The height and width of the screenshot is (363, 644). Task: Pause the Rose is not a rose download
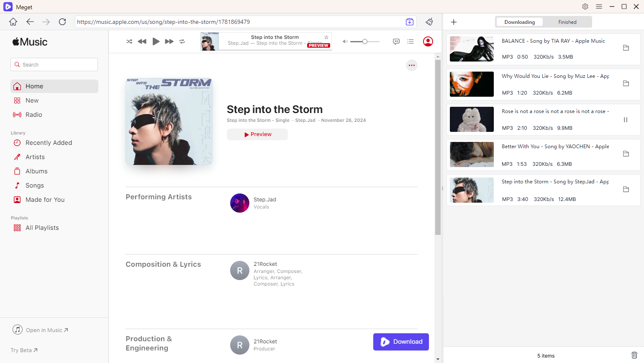[x=626, y=120]
